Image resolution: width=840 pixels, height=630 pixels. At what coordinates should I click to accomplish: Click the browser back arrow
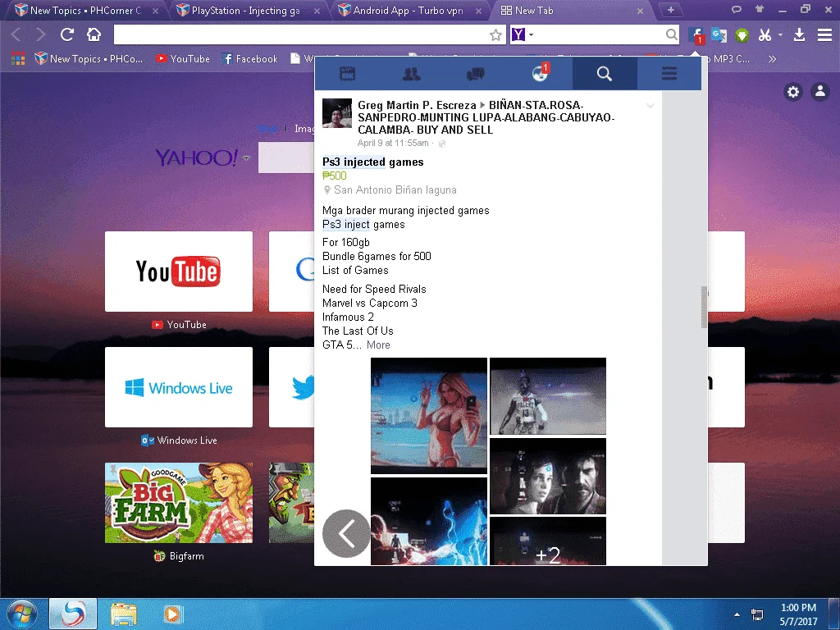[16, 34]
